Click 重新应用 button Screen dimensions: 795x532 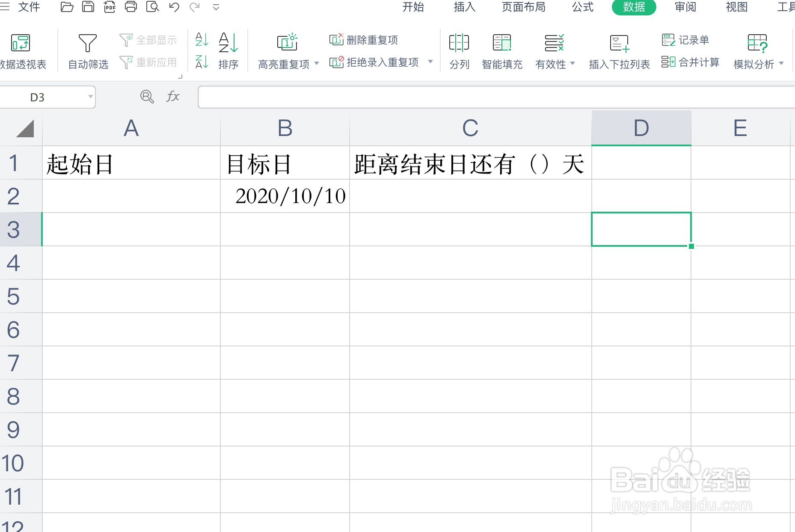pos(148,62)
